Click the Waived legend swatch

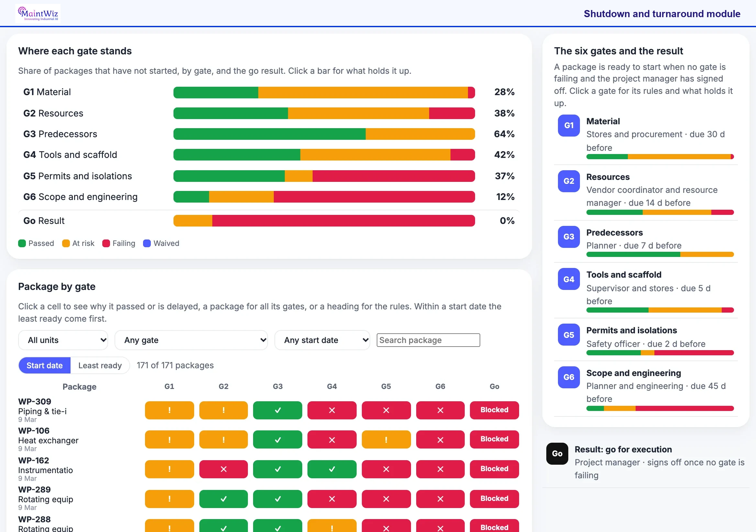click(x=147, y=243)
